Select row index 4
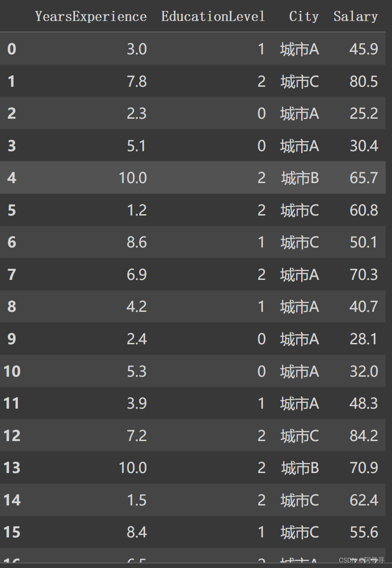The height and width of the screenshot is (568, 392). (x=12, y=178)
